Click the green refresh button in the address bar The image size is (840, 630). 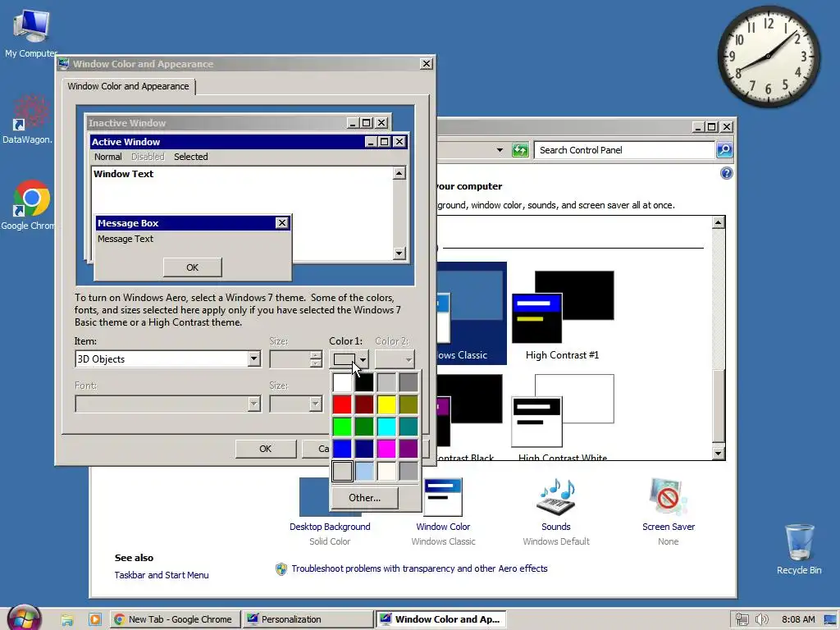coord(519,150)
